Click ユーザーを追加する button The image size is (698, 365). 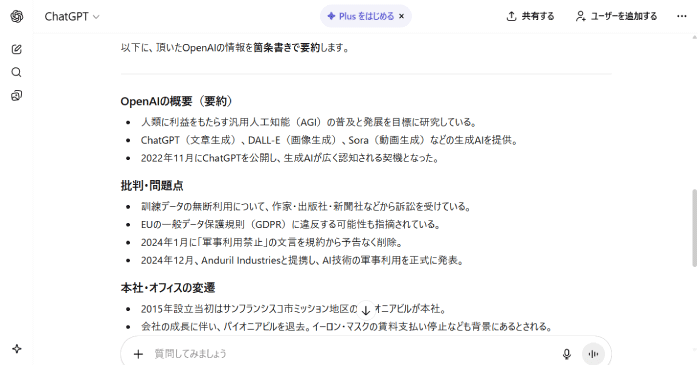(616, 16)
